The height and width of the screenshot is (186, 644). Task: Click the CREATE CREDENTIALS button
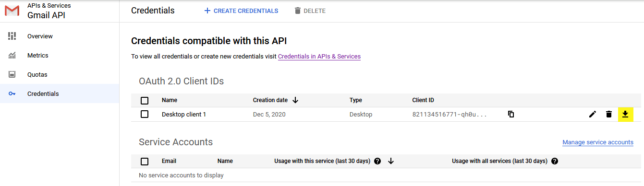(x=241, y=11)
